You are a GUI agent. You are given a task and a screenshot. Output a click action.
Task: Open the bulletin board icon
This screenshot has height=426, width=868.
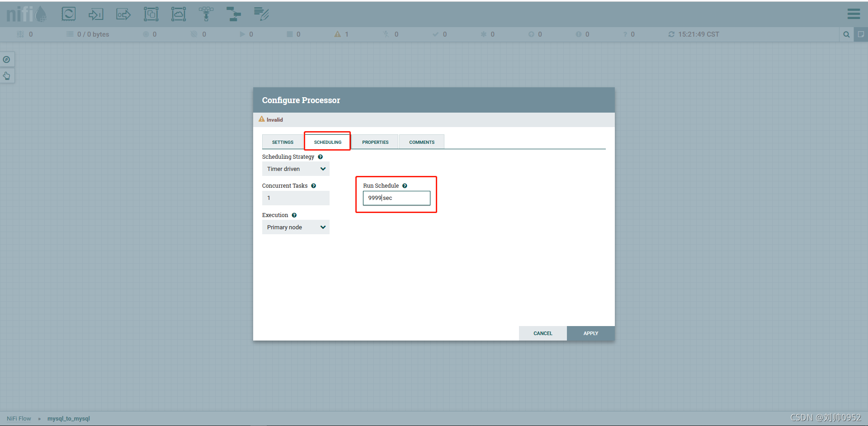click(x=861, y=34)
